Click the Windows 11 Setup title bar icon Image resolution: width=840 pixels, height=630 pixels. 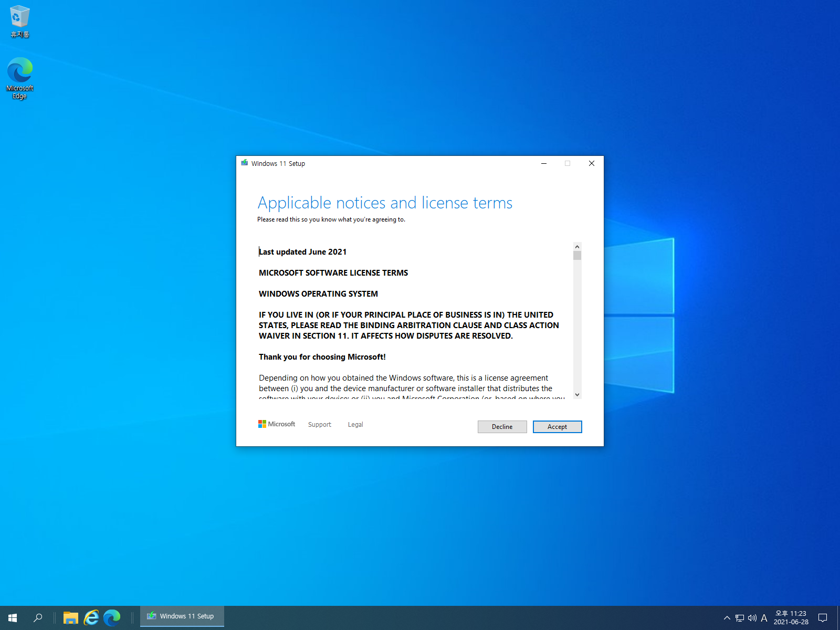point(245,163)
